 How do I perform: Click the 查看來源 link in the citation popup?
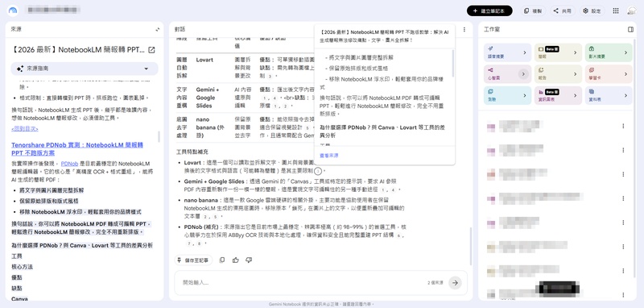point(329,156)
